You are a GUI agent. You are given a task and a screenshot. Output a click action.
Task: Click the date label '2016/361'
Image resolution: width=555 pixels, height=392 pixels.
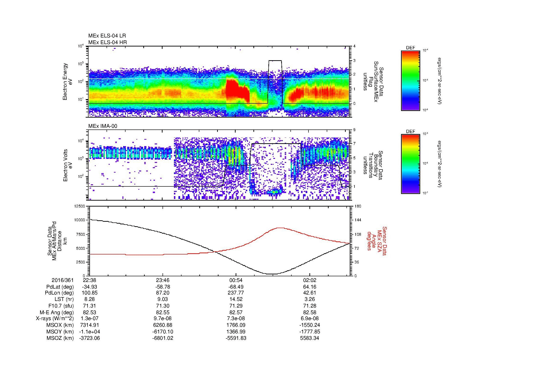[63, 280]
